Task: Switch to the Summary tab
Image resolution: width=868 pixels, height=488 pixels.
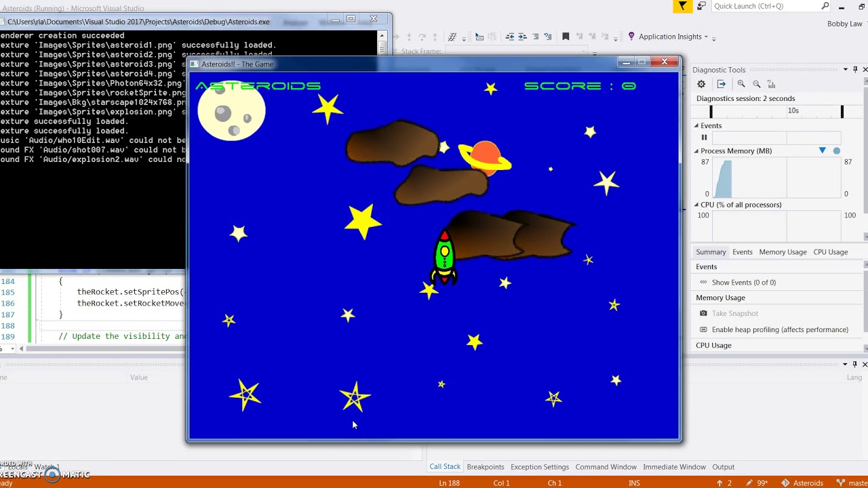Action: pos(711,251)
